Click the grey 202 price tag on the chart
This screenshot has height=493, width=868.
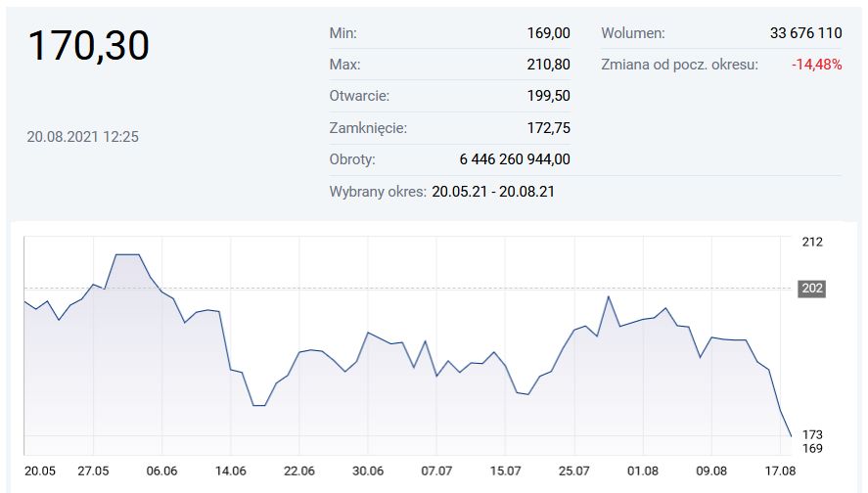[x=813, y=289]
